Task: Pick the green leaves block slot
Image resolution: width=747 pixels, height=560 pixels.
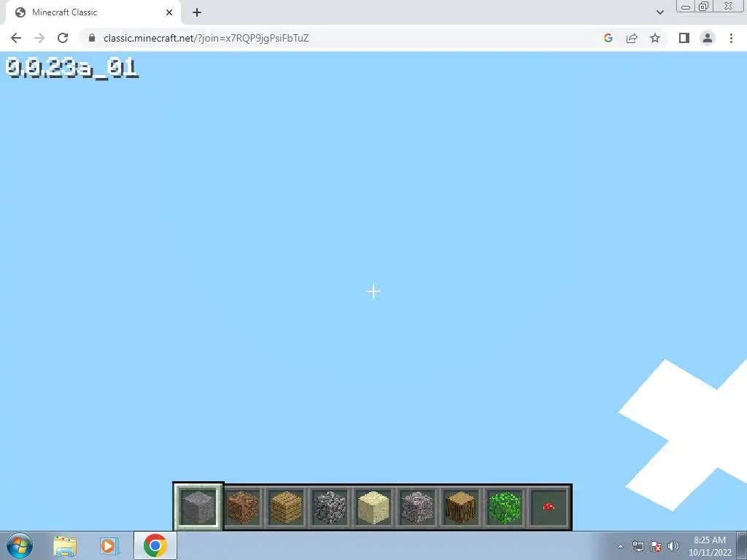Action: [x=505, y=507]
